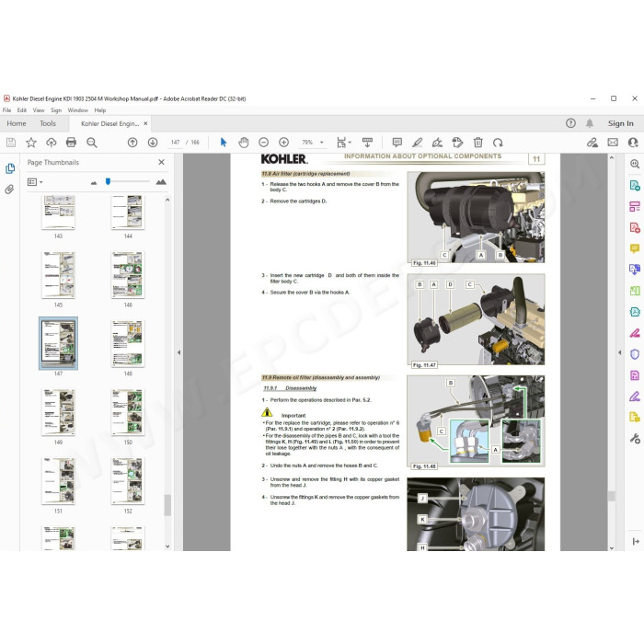Switch to the Tools tab
This screenshot has width=644, height=644.
pyautogui.click(x=48, y=123)
